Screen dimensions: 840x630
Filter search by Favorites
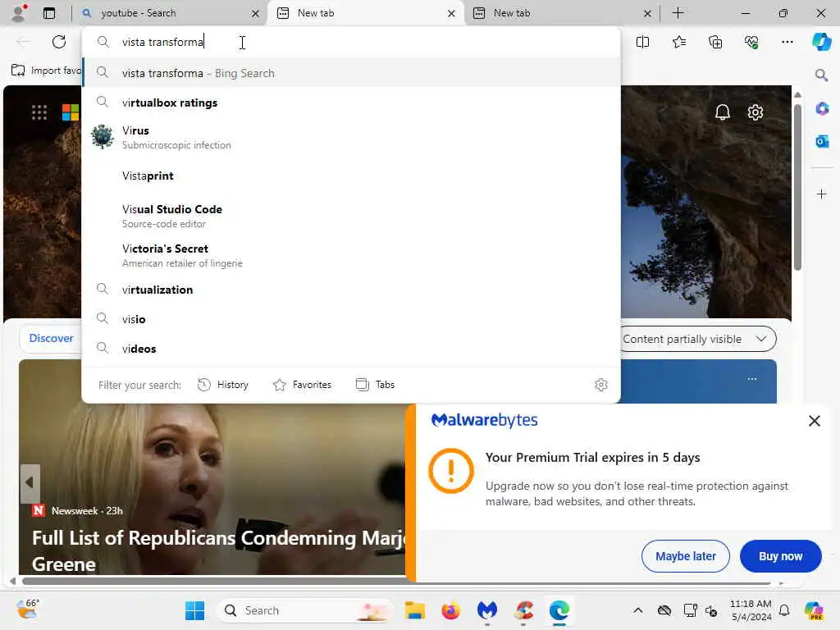click(302, 385)
